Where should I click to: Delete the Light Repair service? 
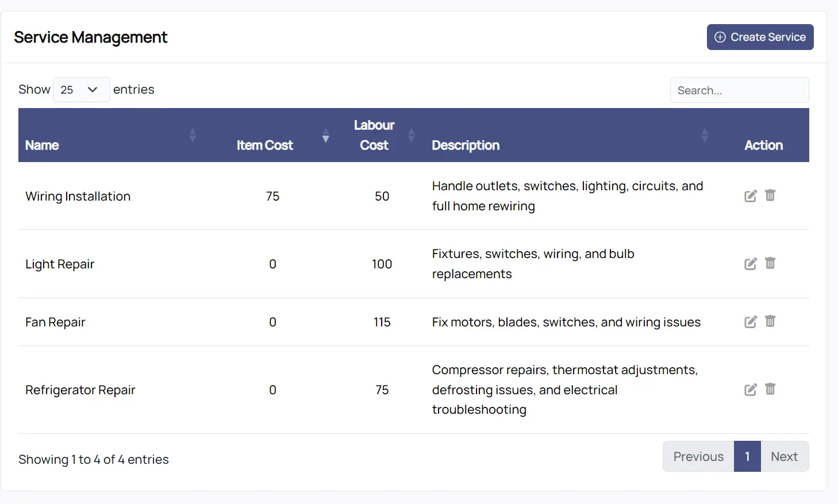pyautogui.click(x=770, y=263)
